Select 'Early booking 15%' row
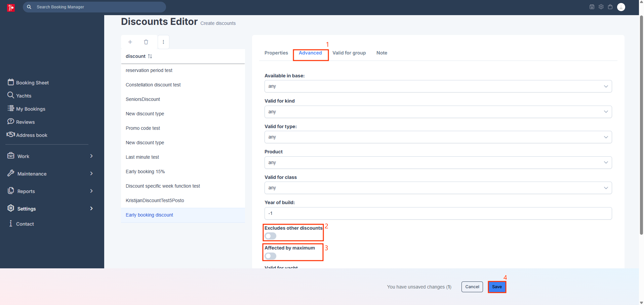 click(x=183, y=171)
